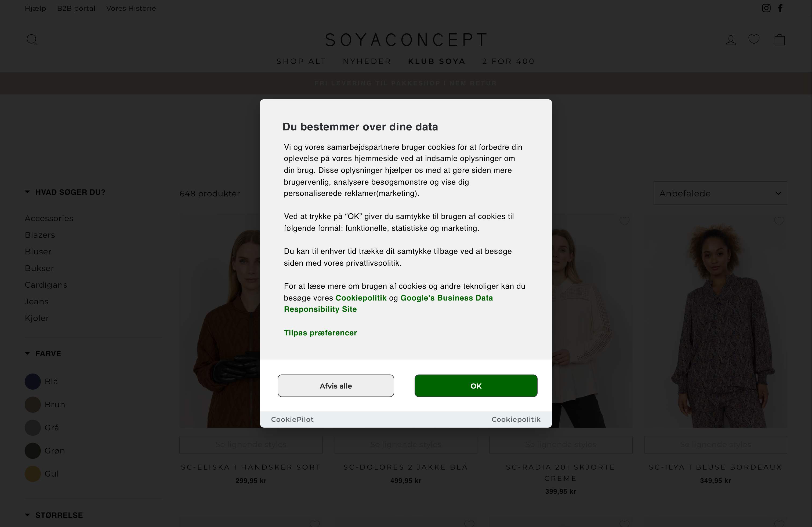Open the wishlist heart in header

754,39
